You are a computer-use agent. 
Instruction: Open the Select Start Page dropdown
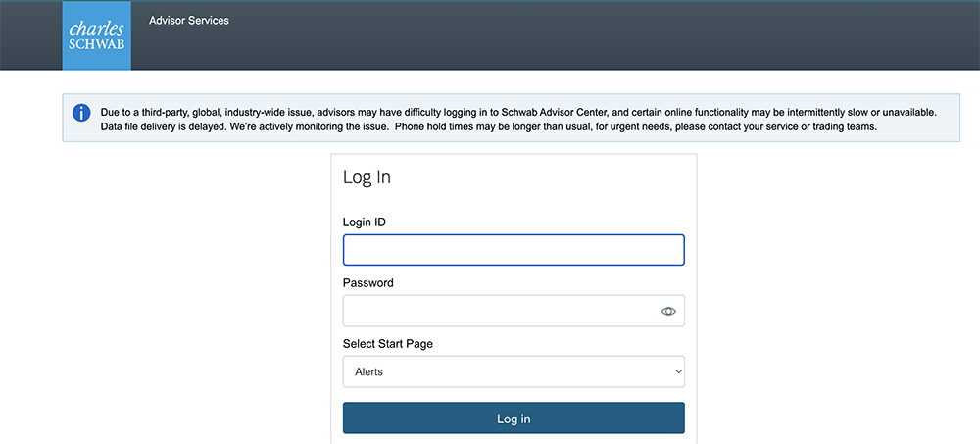514,371
